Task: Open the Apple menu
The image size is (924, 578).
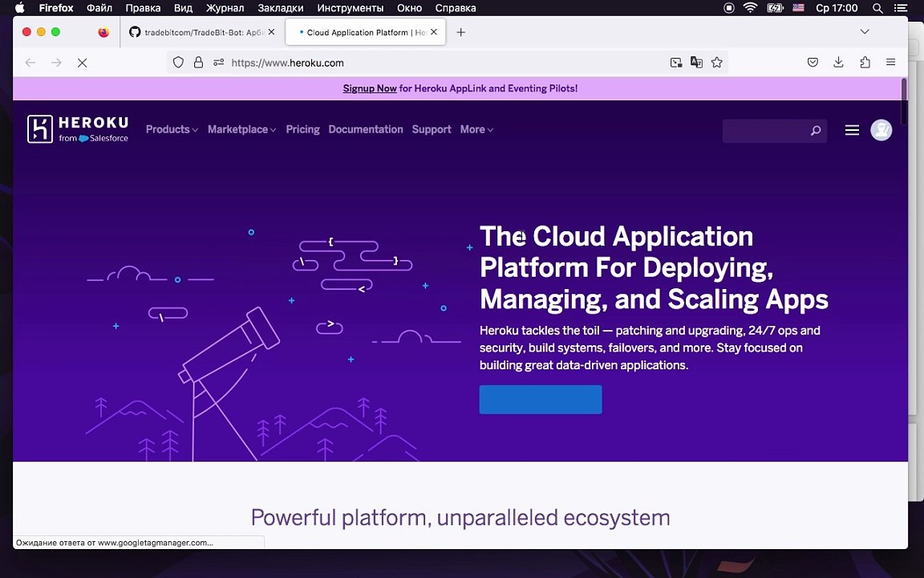Action: click(19, 8)
